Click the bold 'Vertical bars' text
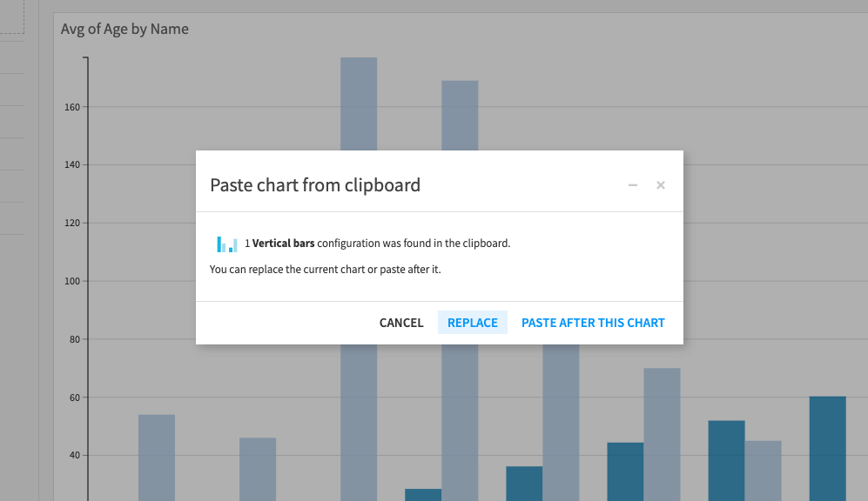 point(284,244)
